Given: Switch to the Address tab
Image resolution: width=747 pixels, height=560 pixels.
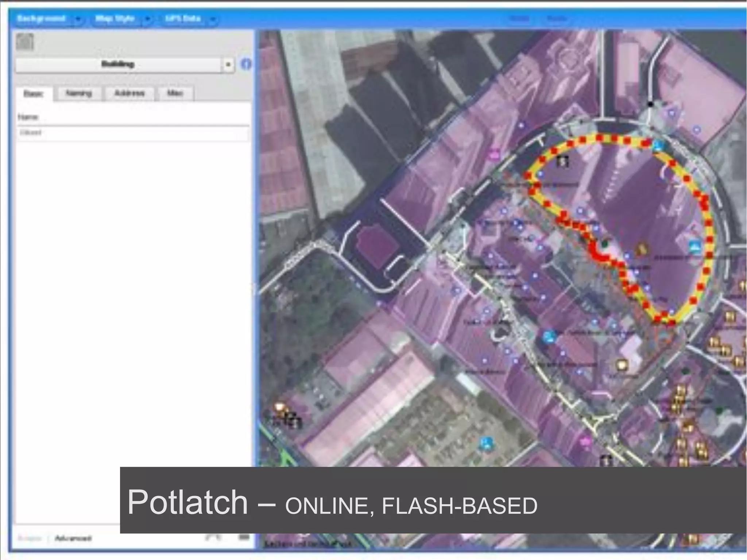Looking at the screenshot, I should [129, 93].
